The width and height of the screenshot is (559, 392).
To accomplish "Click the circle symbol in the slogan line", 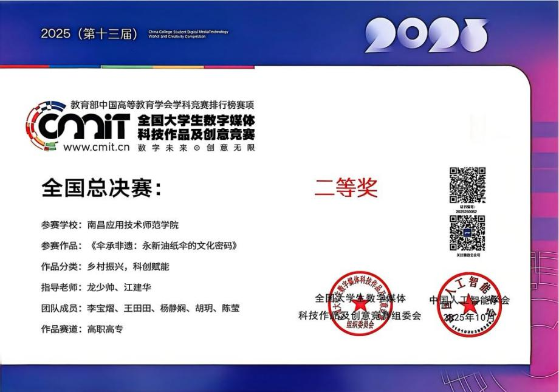I will coord(196,148).
